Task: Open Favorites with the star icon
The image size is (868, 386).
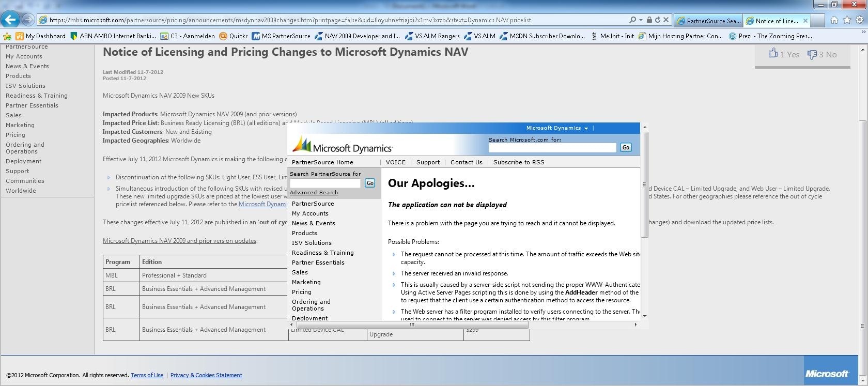Action: [x=847, y=20]
